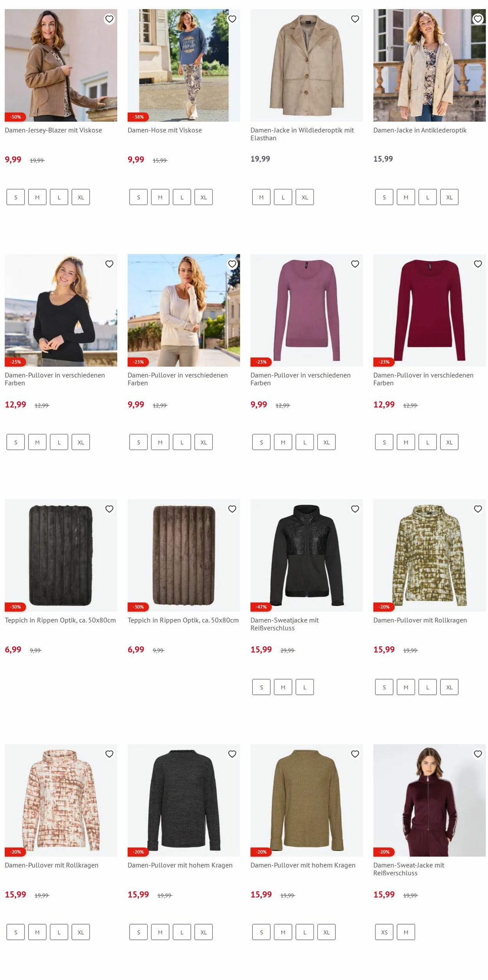Save Damen-Jacke in Antiklederoptik to wishlist
The width and height of the screenshot is (488, 980).
coord(478,19)
